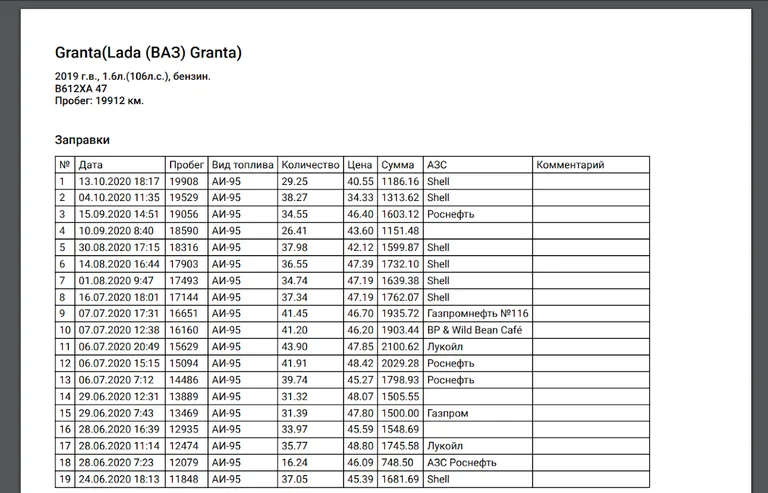Click sum value 1762.07
Screen dimensions: 768x493
pos(400,298)
